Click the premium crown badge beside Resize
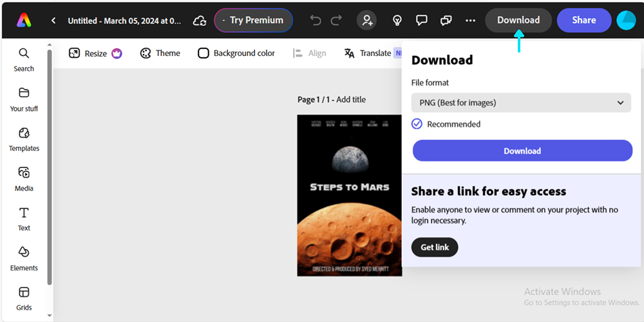The image size is (644, 322). pos(117,53)
